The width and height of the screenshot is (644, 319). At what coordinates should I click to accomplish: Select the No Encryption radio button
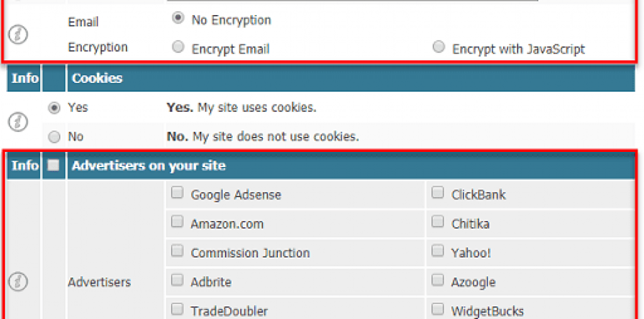point(178,19)
